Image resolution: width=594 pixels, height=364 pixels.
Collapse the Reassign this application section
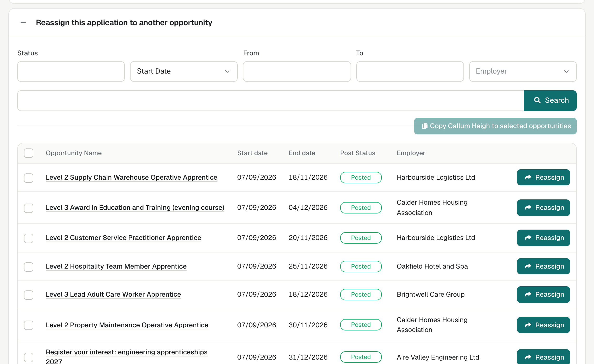point(23,23)
